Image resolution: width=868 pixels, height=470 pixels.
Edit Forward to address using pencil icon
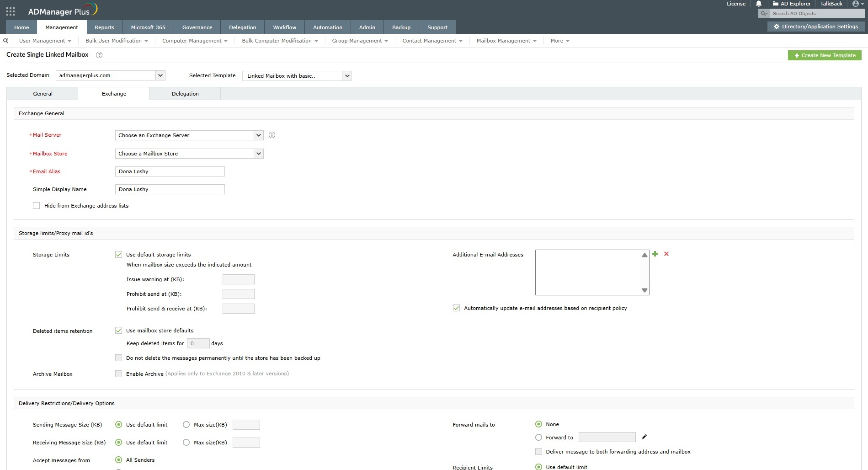point(644,437)
